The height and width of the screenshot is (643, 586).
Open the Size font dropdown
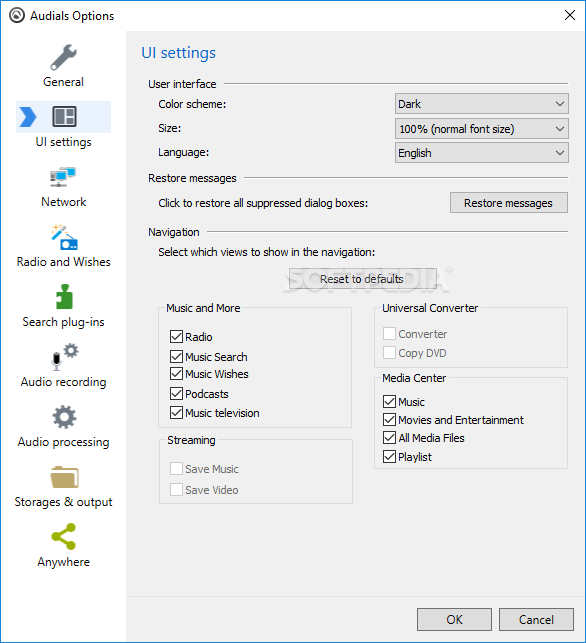(x=481, y=129)
